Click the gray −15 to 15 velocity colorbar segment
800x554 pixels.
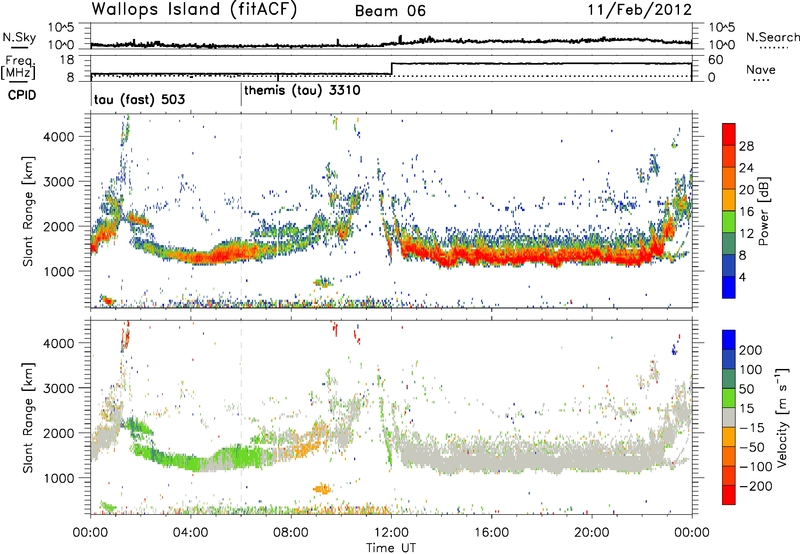click(729, 418)
